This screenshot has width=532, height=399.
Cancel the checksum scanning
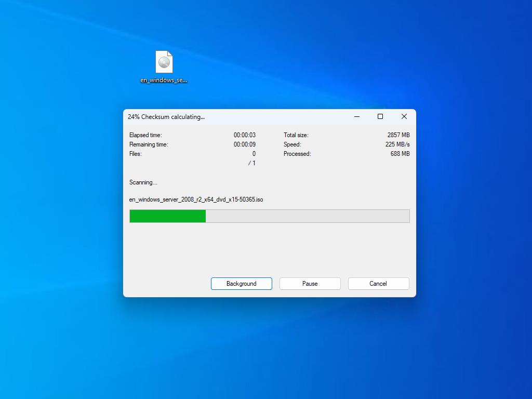point(378,284)
